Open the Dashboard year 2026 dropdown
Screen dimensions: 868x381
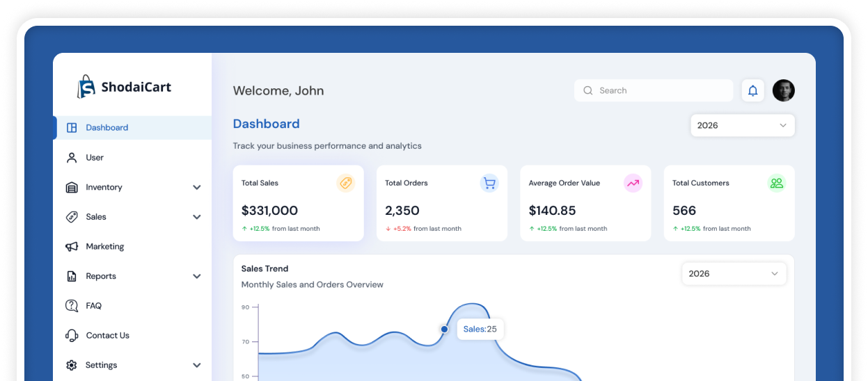point(743,125)
